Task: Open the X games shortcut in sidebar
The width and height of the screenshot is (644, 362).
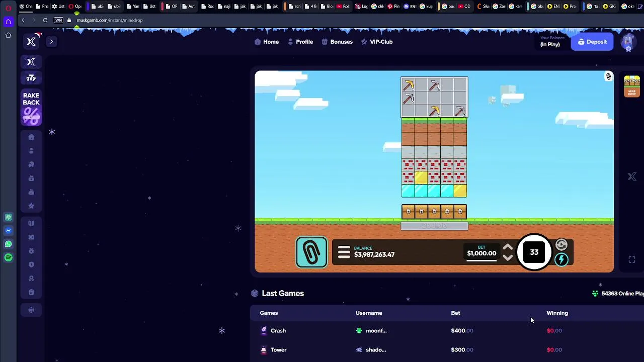Action: click(31, 62)
